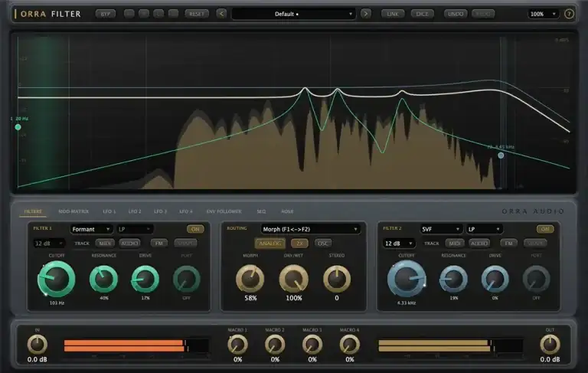The width and height of the screenshot is (588, 373).
Task: Open the Filter 1 Formant type dropdown
Action: 91,229
